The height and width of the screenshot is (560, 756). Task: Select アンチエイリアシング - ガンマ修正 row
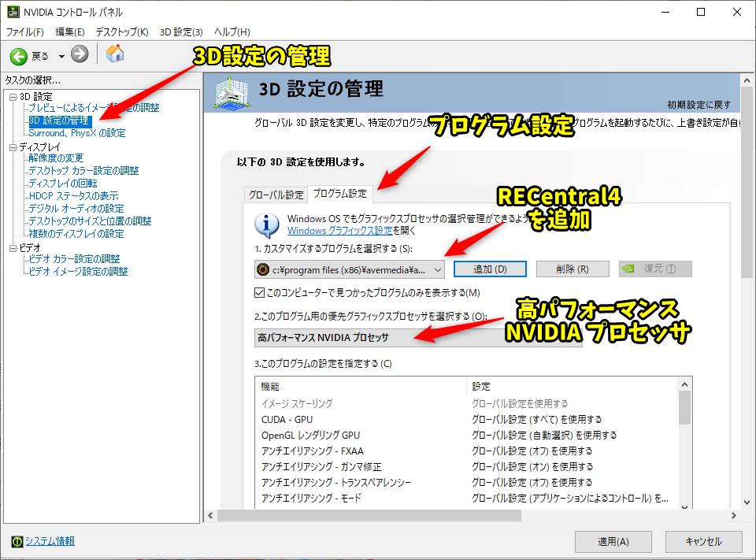click(466, 467)
